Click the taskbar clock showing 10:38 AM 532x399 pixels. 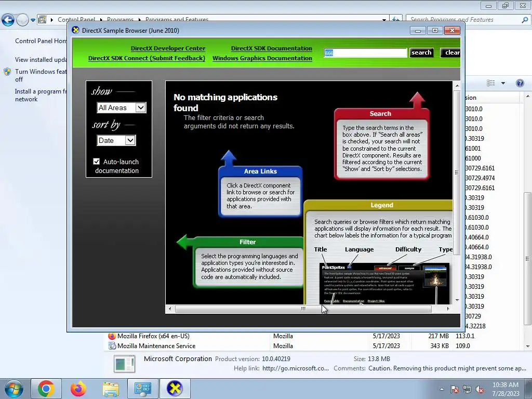tap(506, 389)
